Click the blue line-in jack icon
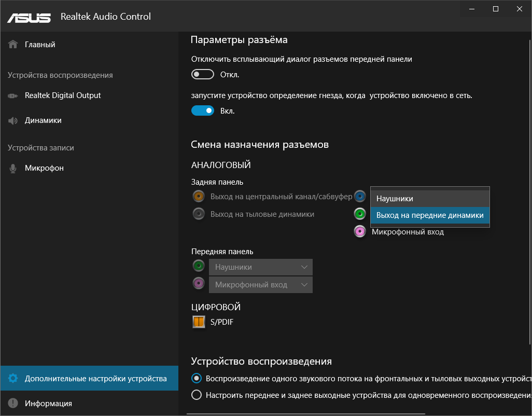This screenshot has height=416, width=532. coord(360,196)
